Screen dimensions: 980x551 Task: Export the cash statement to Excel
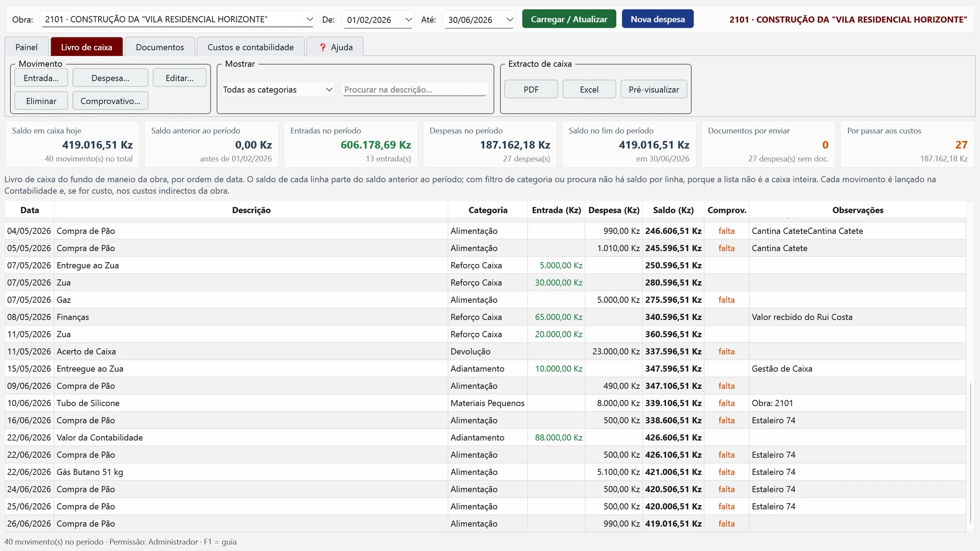pyautogui.click(x=589, y=89)
